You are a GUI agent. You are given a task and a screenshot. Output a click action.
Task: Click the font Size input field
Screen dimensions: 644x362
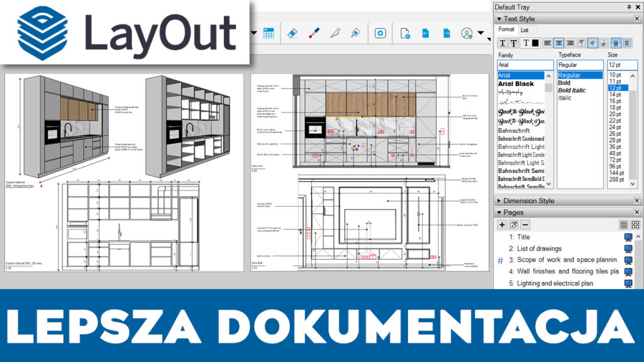tap(621, 65)
